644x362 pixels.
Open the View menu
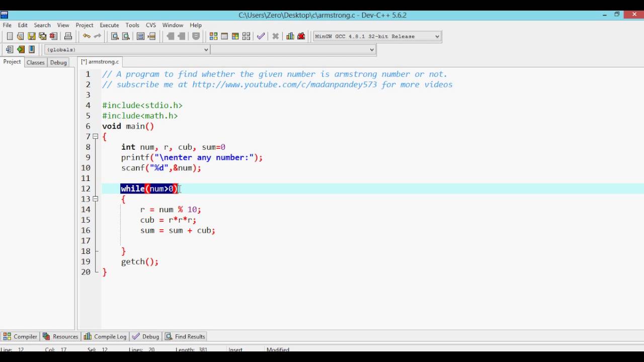pyautogui.click(x=63, y=25)
